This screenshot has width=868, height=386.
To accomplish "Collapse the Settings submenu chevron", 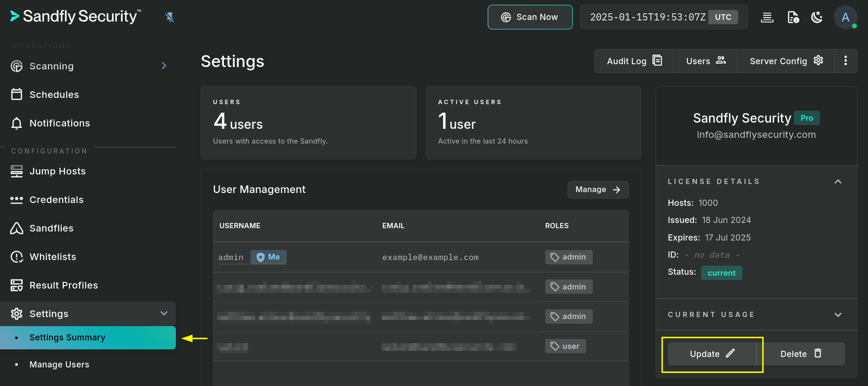I will click(164, 313).
